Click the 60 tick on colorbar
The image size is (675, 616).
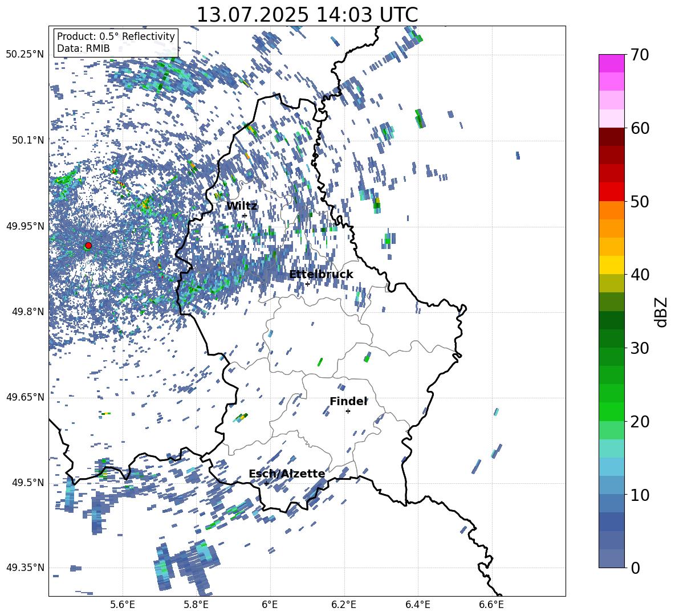[639, 128]
